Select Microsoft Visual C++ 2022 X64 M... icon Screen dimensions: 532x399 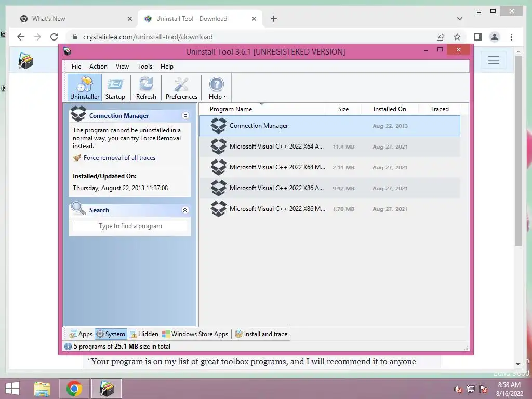tap(219, 167)
